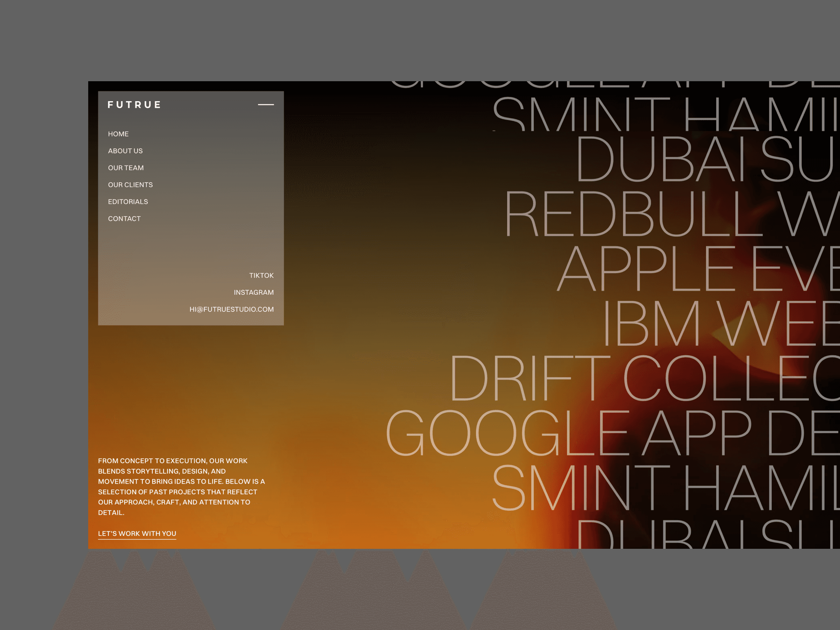Viewport: 840px width, 630px height.
Task: Go to the ABOUT US page
Action: click(125, 151)
